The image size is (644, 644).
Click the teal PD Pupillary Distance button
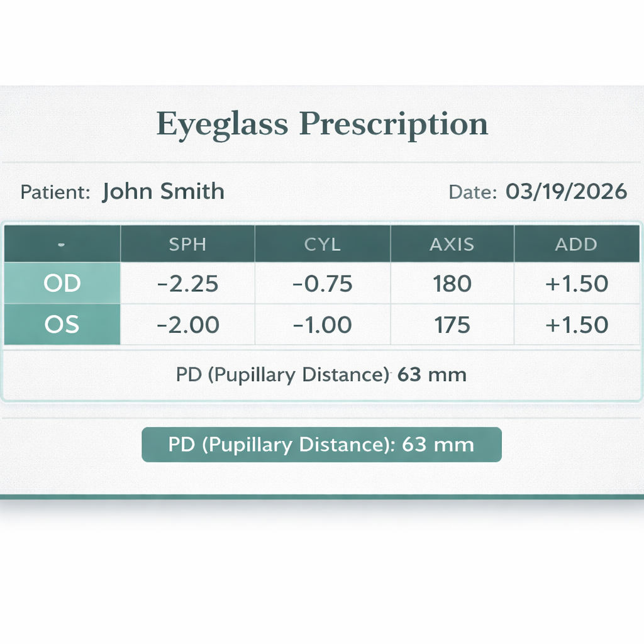321,445
